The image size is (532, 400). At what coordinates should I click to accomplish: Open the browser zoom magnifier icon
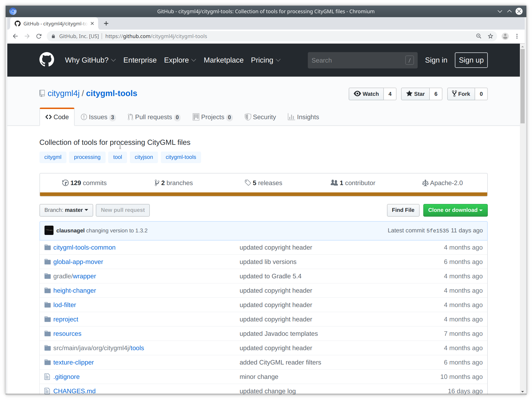pos(478,36)
